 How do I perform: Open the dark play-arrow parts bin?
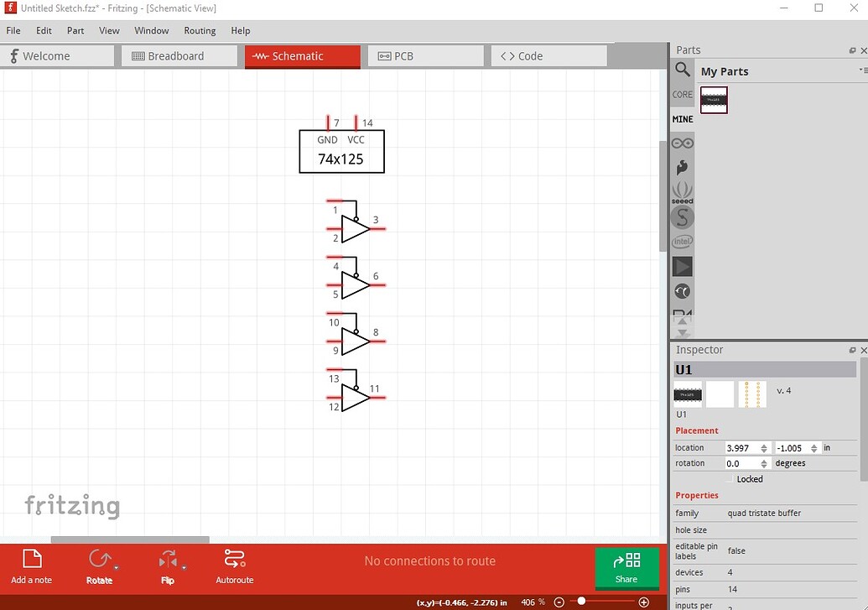pyautogui.click(x=682, y=267)
